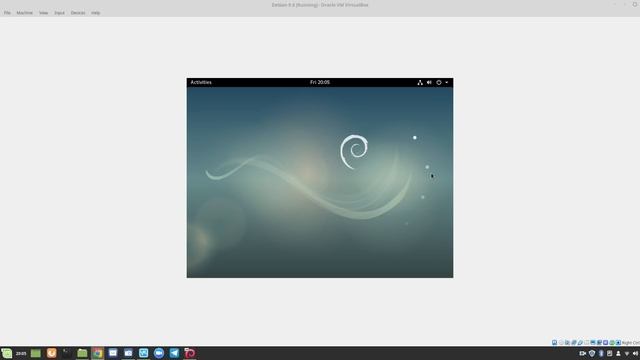640x360 pixels.
Task: Click the wired network icon in GNOME bar
Action: click(x=420, y=82)
